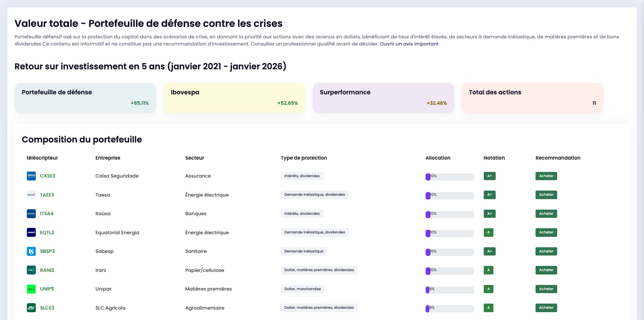This screenshot has height=320, width=644.
Task: Click 'Ouvrir un avis important' link
Action: pos(409,44)
